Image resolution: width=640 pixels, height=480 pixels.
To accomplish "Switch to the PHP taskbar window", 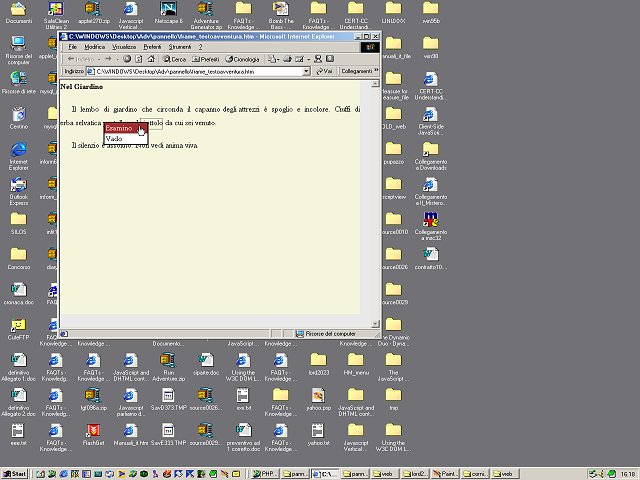I will coord(264,474).
